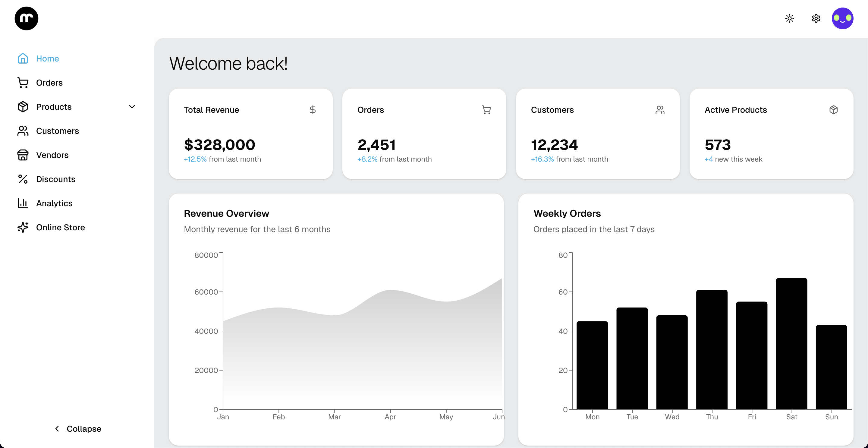Collapse the sidebar
The height and width of the screenshot is (448, 868).
click(77, 428)
